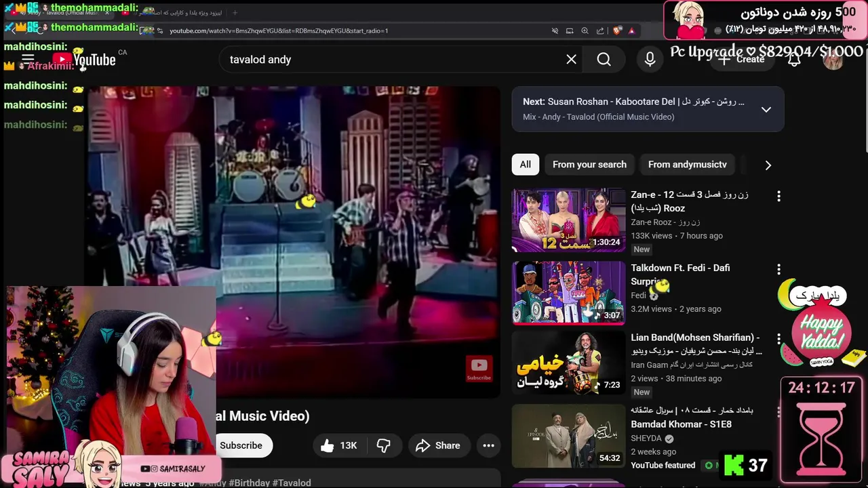The height and width of the screenshot is (488, 868).
Task: Open the Zan-e Rooz channel link
Action: [x=665, y=222]
